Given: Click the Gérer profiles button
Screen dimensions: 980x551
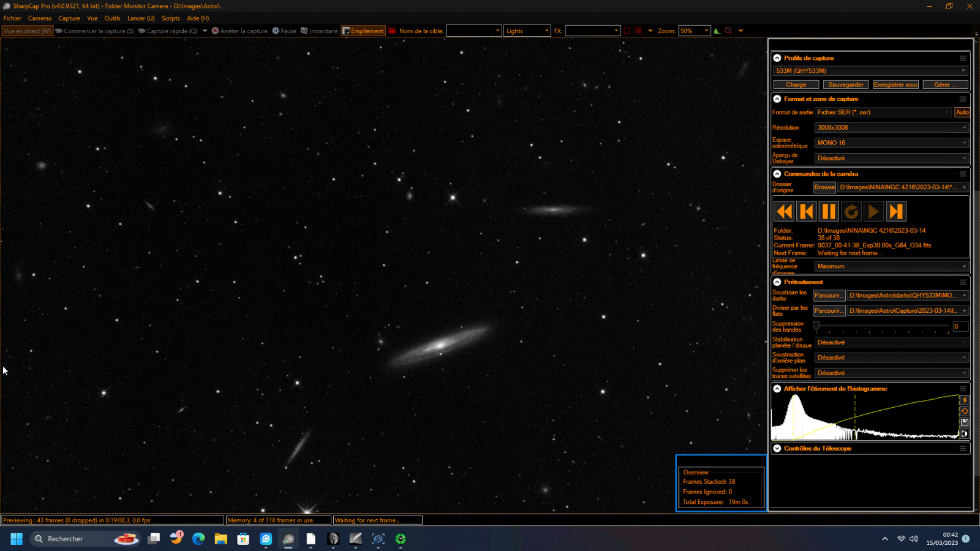Looking at the screenshot, I should [x=945, y=84].
